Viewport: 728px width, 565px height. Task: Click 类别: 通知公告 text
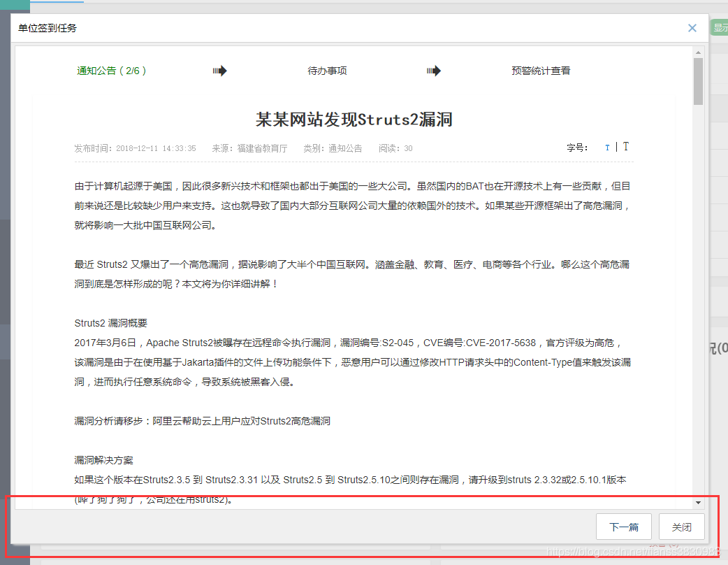coord(333,148)
